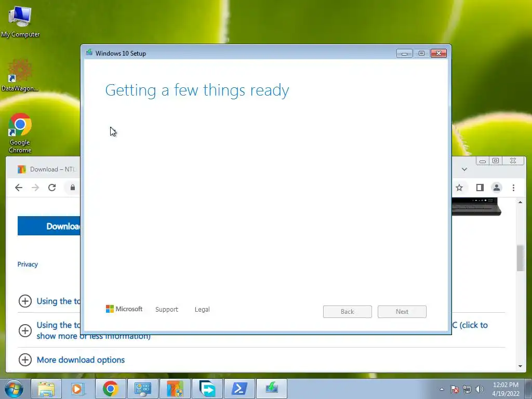The width and height of the screenshot is (532, 399).
Task: Go forward in Chrome window
Action: 35,188
